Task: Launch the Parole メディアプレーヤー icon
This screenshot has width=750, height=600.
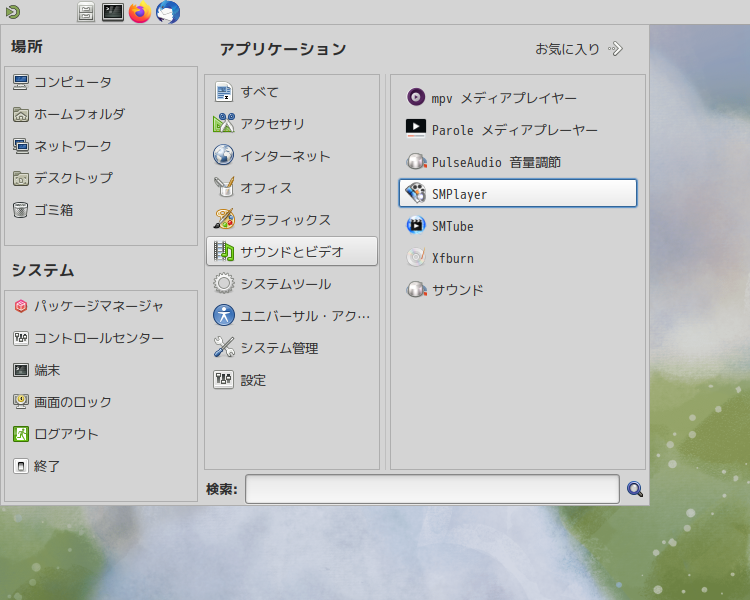Action: coord(416,129)
